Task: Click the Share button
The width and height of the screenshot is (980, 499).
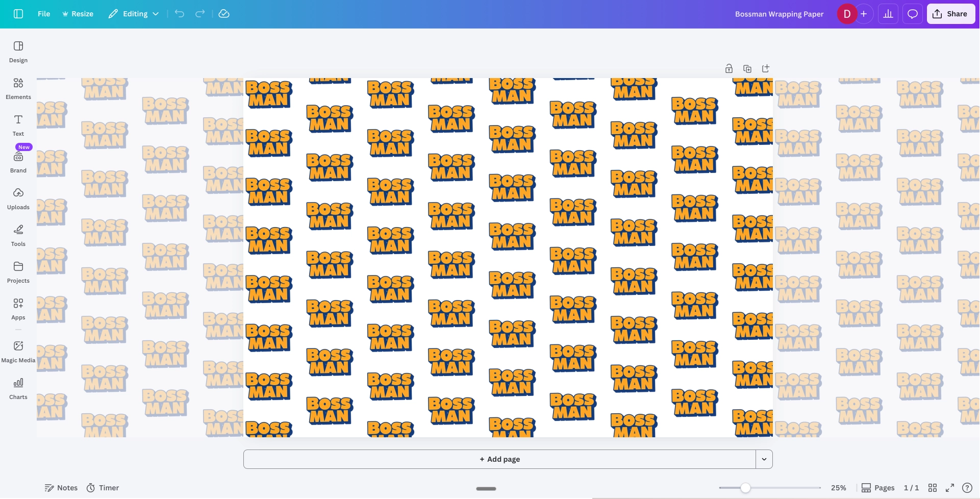Action: pyautogui.click(x=950, y=14)
